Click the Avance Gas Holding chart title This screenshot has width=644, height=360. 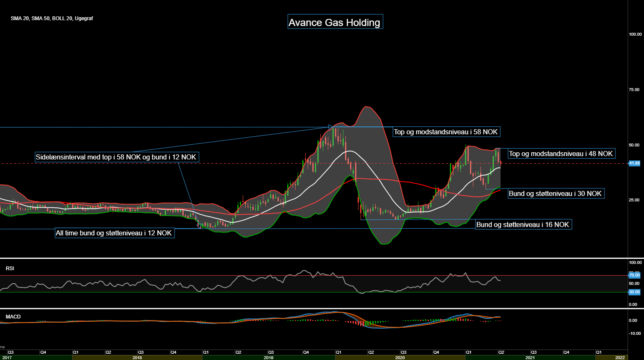tap(335, 22)
